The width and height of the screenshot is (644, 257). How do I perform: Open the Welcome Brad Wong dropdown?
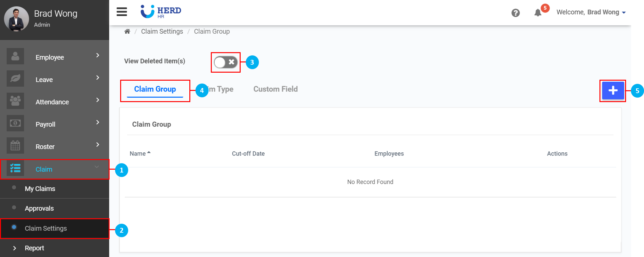pyautogui.click(x=591, y=12)
